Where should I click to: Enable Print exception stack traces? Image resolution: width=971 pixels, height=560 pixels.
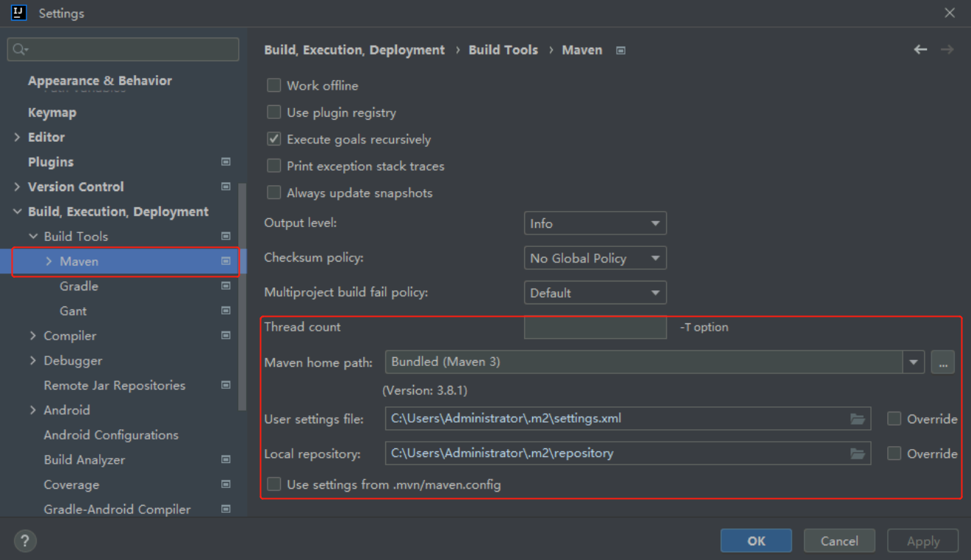point(274,166)
